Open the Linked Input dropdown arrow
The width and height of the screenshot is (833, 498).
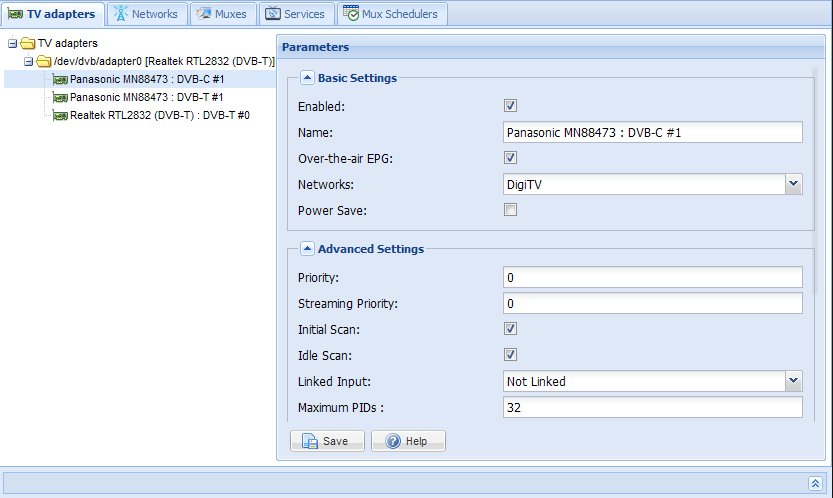(x=794, y=381)
